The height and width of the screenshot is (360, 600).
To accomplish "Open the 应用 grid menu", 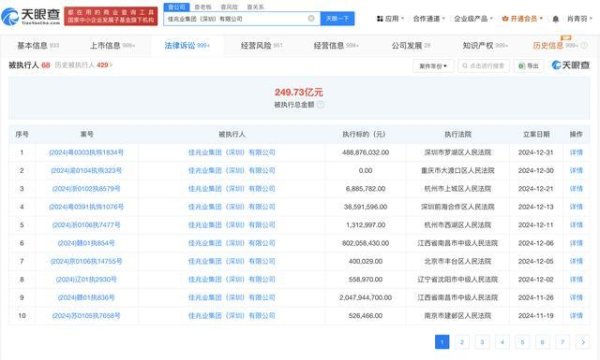I will [x=390, y=18].
